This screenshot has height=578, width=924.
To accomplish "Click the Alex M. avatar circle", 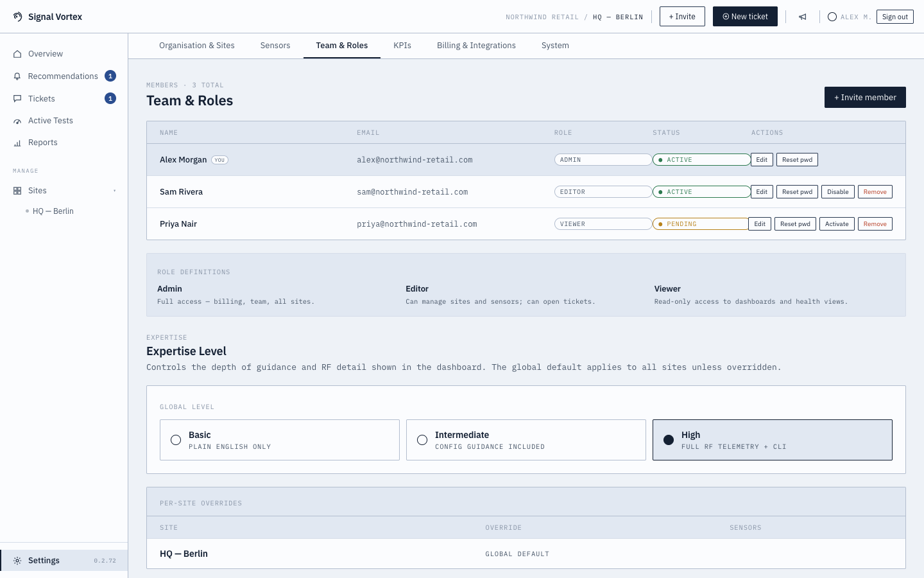I will pos(832,17).
